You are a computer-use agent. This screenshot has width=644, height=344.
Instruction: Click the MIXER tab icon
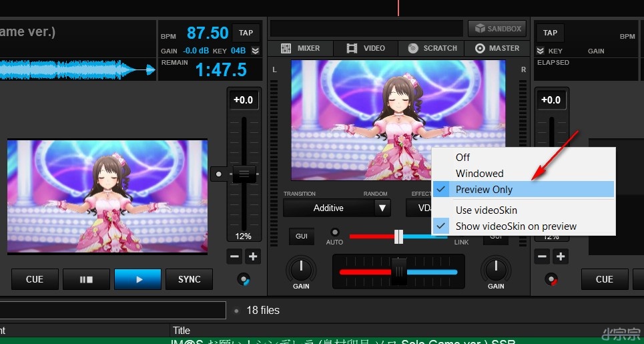[x=286, y=49]
